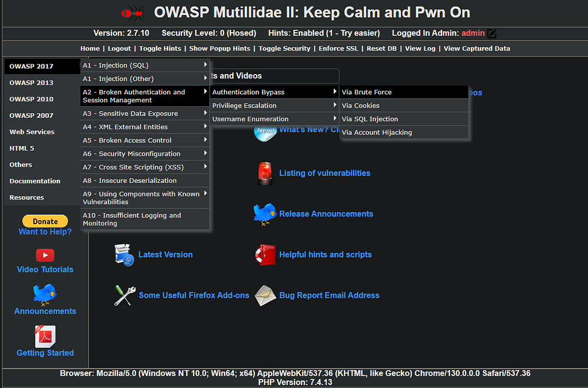Expand A1 - Injection (SQL) submenu arrow
This screenshot has width=588, height=388.
coord(205,65)
